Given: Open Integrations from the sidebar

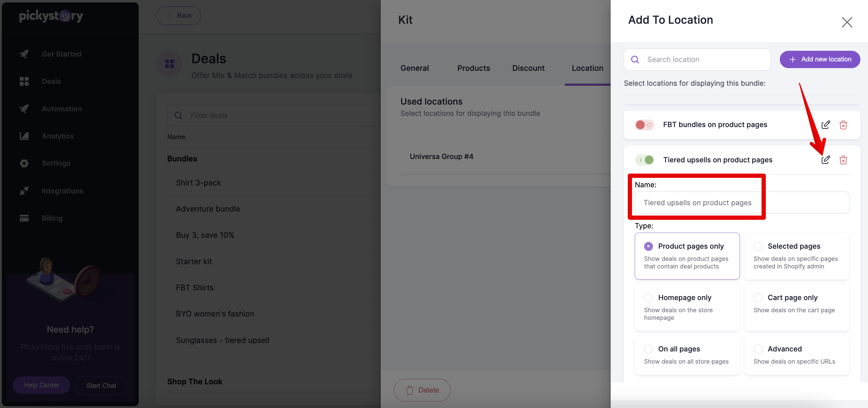Looking at the screenshot, I should tap(62, 191).
